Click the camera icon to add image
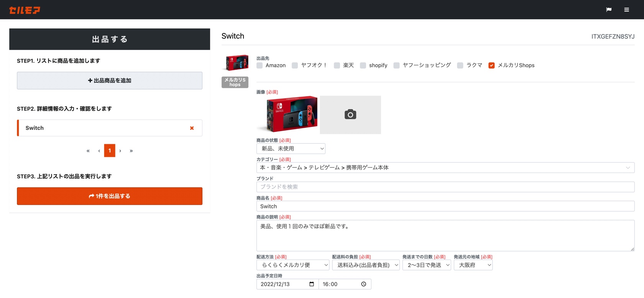644x298 pixels. click(x=350, y=115)
